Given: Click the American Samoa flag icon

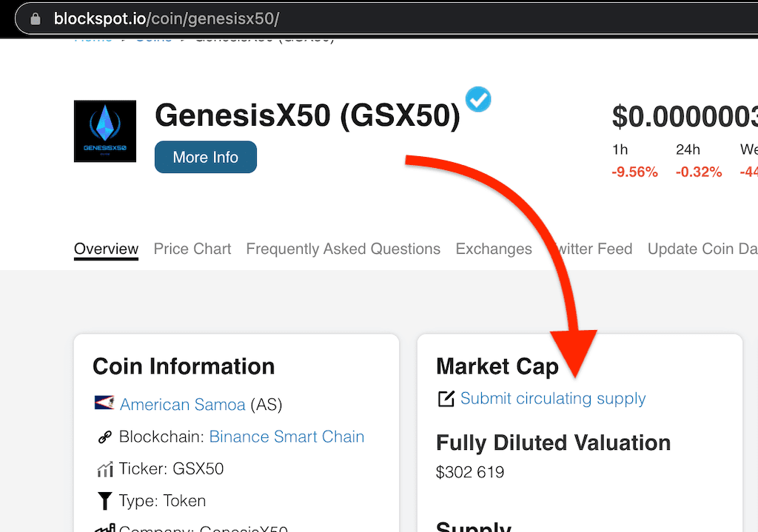Looking at the screenshot, I should click(104, 403).
